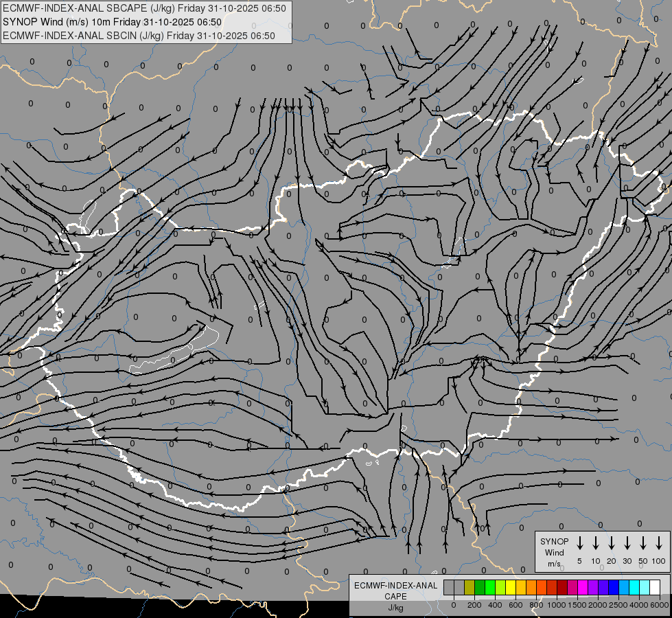
Task: Pick the bright green CAPE swatch
Action: pos(490,587)
